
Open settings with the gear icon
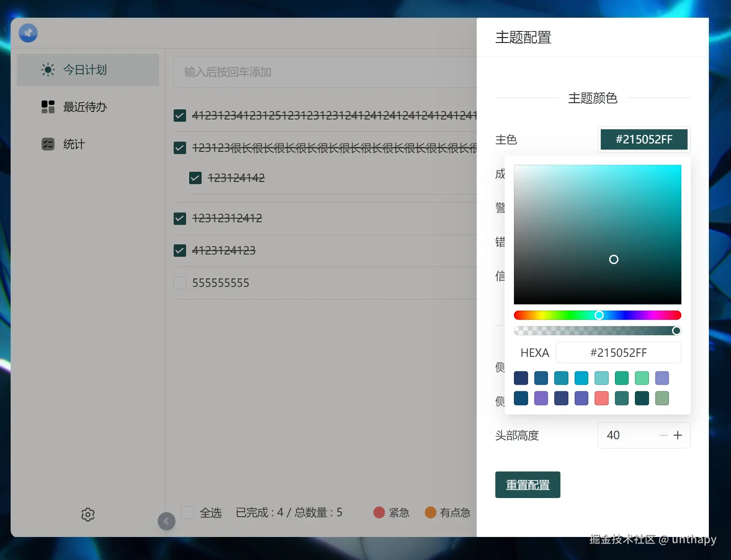(88, 514)
